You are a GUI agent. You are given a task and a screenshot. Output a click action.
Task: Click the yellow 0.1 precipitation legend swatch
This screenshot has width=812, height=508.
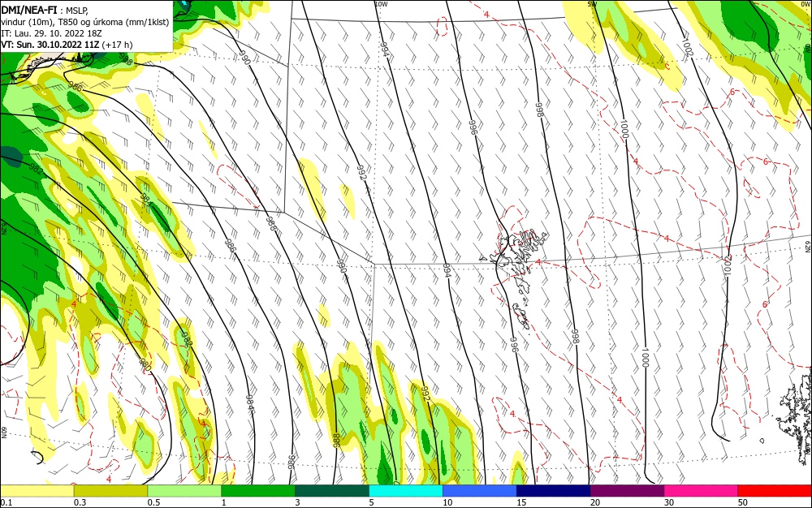coord(37,491)
